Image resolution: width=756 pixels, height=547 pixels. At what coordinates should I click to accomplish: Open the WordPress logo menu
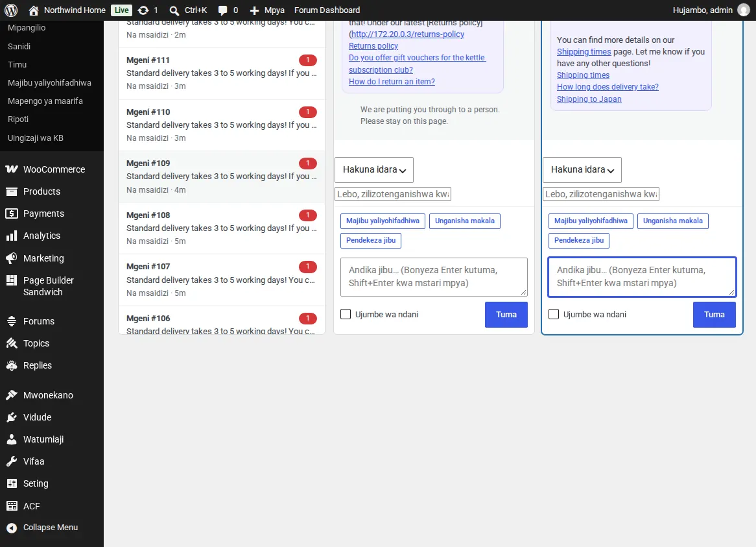click(11, 10)
